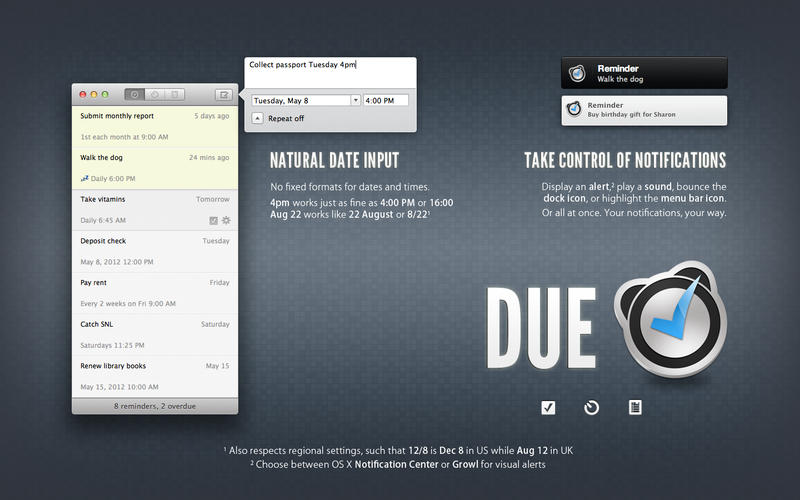Select the Deposit check reminder

point(155,252)
